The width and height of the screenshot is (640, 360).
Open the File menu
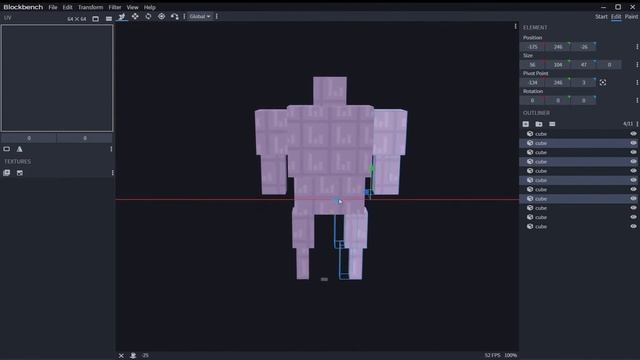point(53,7)
